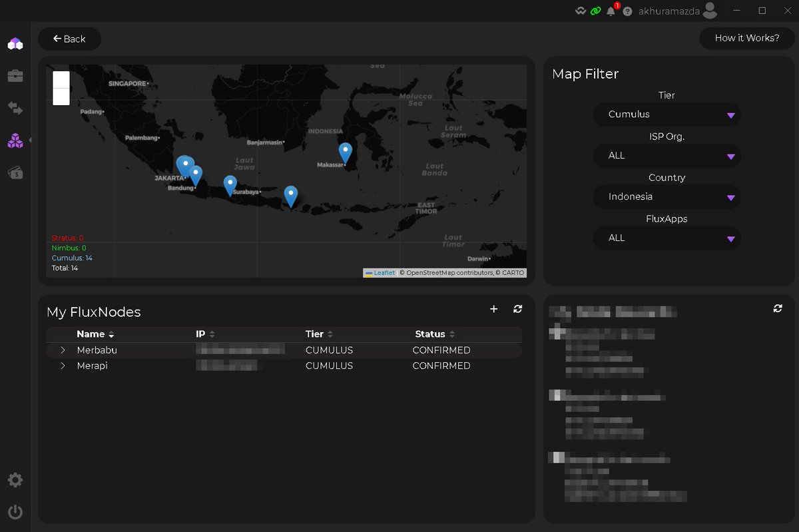Click the map marker just above Bandung
The height and width of the screenshot is (532, 799).
coord(196,176)
